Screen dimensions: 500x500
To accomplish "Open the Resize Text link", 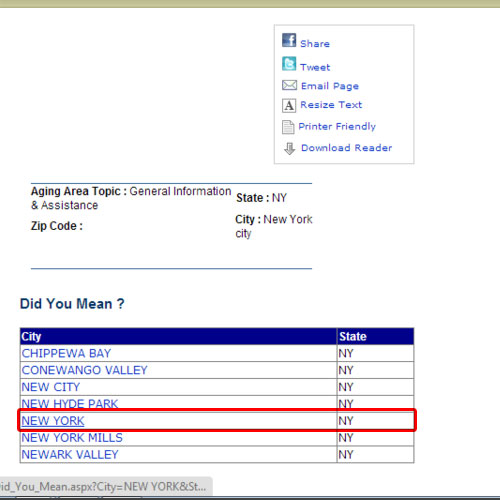I will [x=331, y=105].
